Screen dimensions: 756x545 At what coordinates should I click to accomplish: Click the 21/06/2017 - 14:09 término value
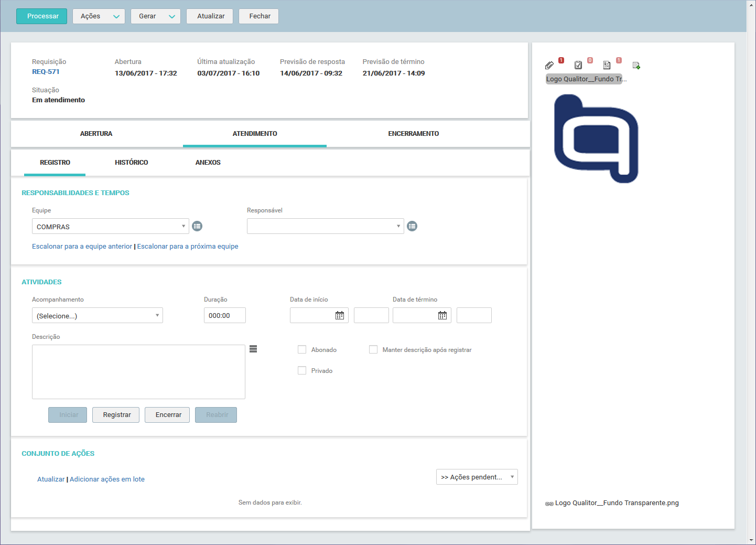click(x=394, y=73)
